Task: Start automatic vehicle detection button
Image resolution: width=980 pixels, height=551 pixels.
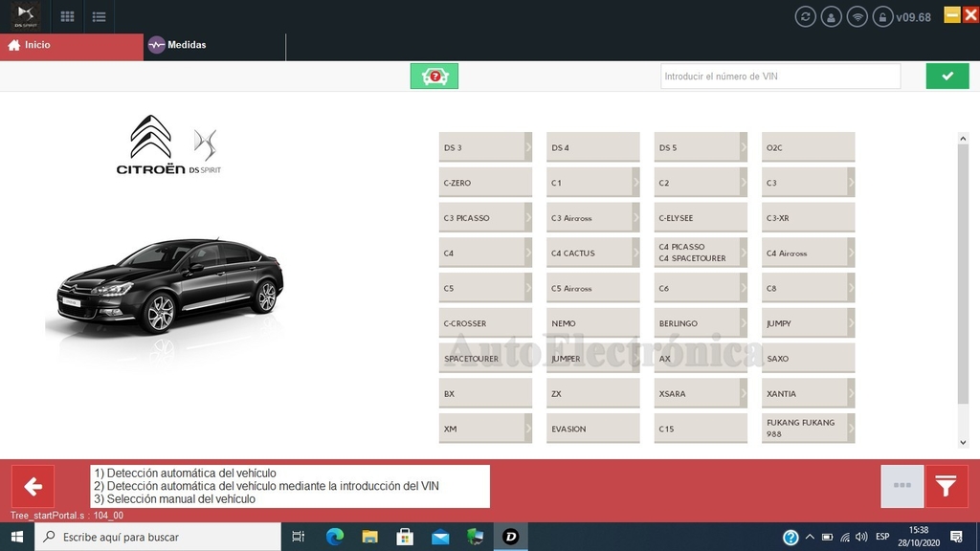Action: pyautogui.click(x=434, y=77)
